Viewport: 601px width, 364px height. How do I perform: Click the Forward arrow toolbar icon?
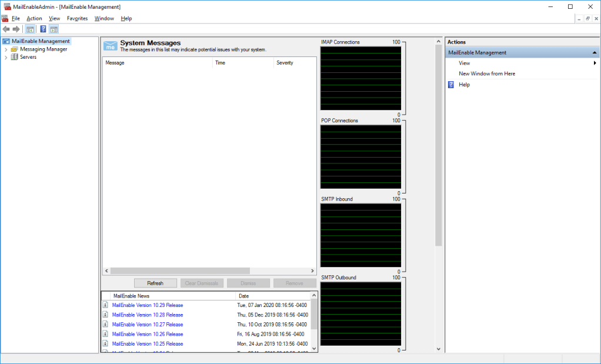[16, 29]
